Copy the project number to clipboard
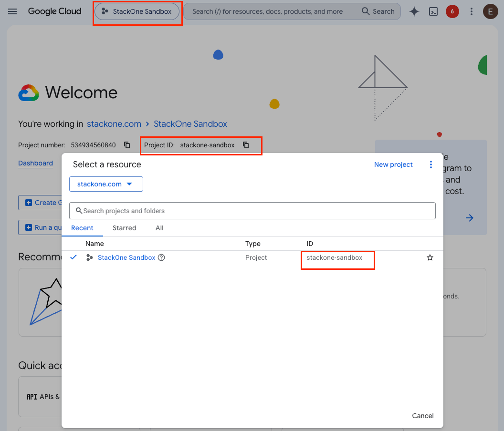The width and height of the screenshot is (504, 431). [127, 145]
